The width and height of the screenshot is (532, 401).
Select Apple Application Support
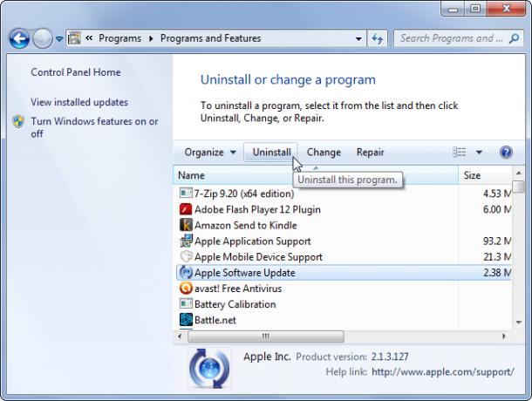pos(344,241)
